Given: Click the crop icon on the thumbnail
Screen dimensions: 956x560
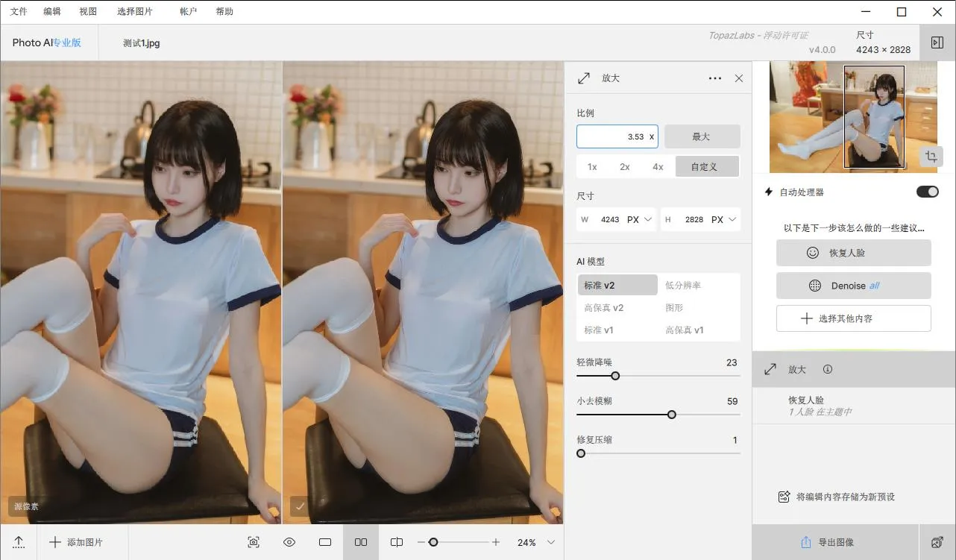Looking at the screenshot, I should click(930, 157).
